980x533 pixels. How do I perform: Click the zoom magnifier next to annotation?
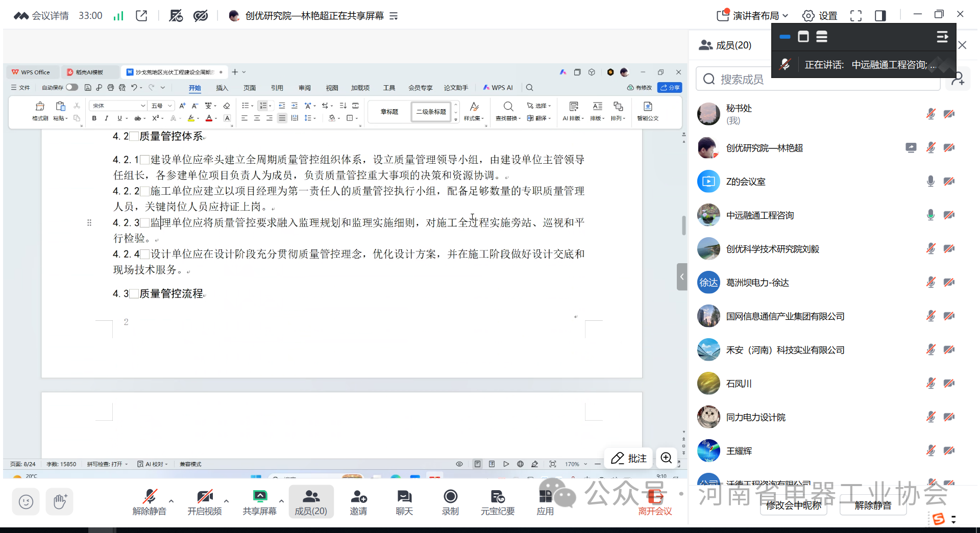(666, 458)
